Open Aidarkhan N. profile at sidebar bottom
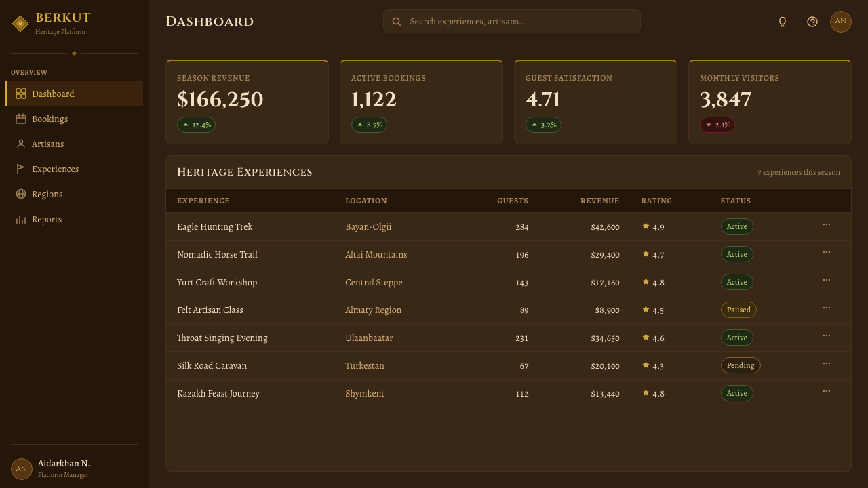The width and height of the screenshot is (868, 488). coord(74,468)
